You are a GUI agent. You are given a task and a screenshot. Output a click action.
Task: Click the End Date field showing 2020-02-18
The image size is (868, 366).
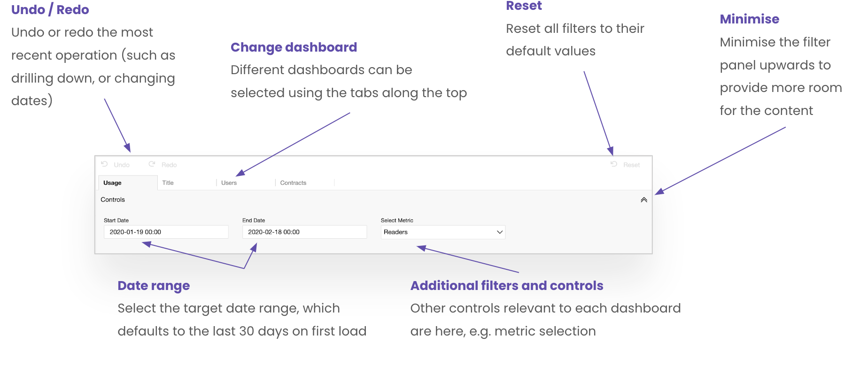point(304,232)
